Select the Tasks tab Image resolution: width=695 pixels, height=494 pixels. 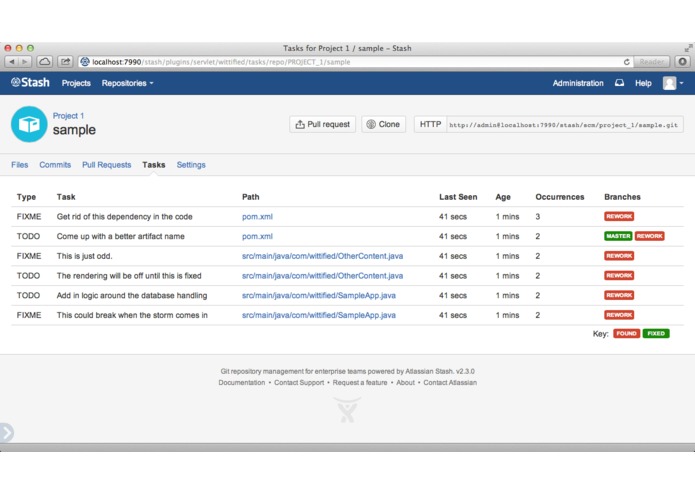click(x=153, y=165)
